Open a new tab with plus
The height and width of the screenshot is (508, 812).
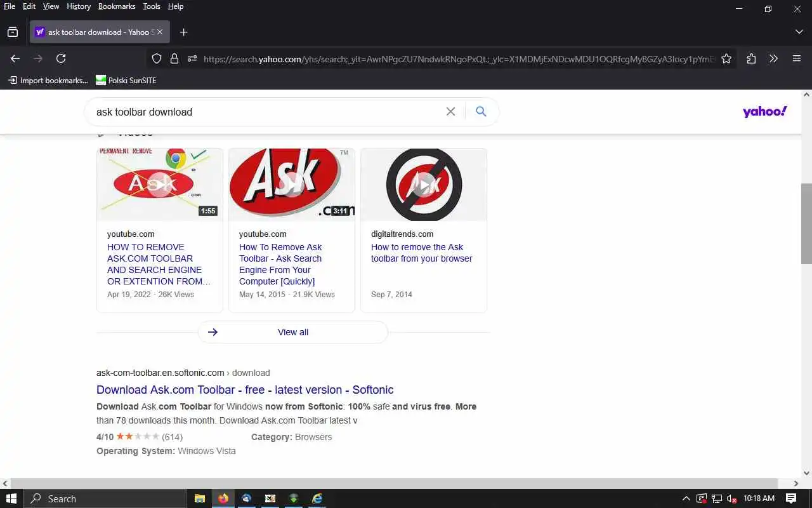(183, 32)
